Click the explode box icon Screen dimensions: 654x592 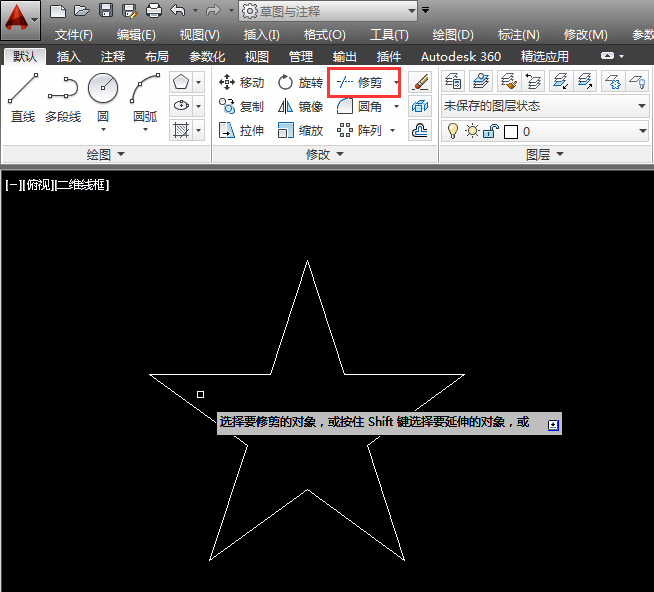(420, 106)
